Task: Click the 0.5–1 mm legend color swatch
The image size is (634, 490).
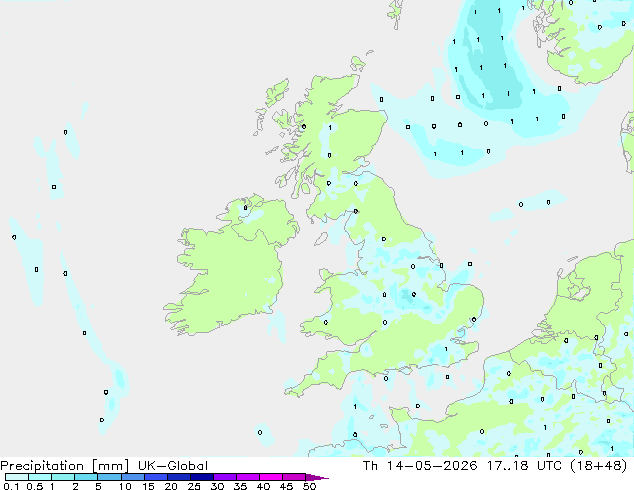Action: point(40,477)
